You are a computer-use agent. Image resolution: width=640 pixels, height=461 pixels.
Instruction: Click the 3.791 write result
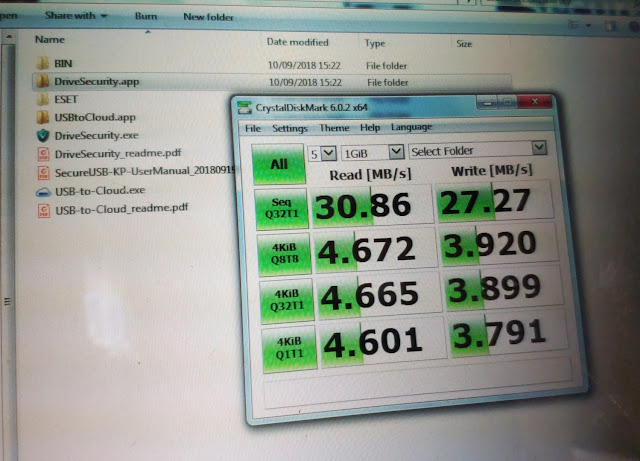click(507, 336)
